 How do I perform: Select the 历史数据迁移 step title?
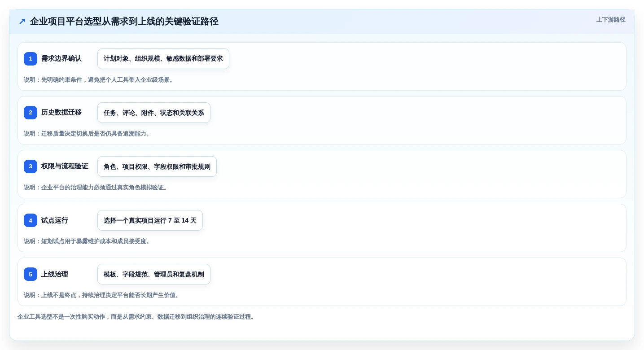pos(61,113)
